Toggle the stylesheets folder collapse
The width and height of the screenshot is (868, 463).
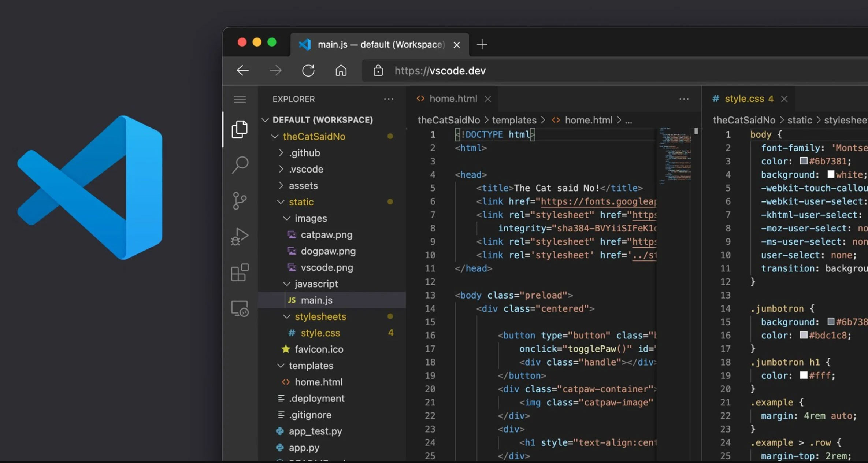coord(286,316)
